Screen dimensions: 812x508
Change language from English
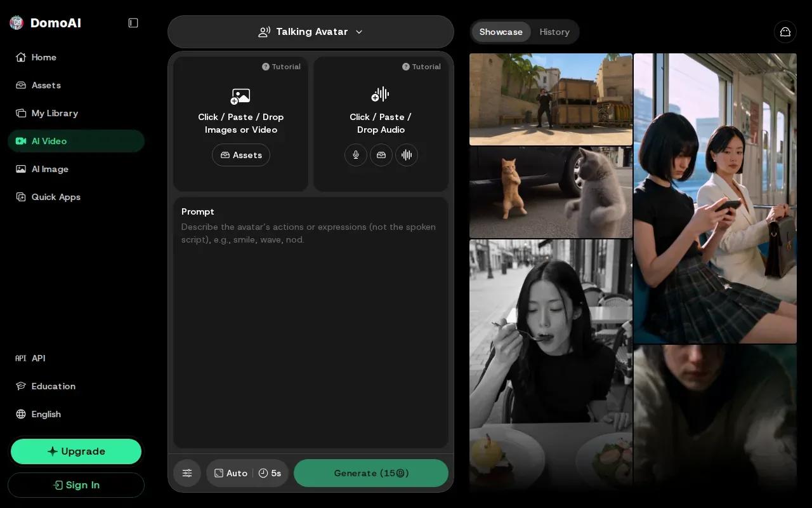coord(76,414)
